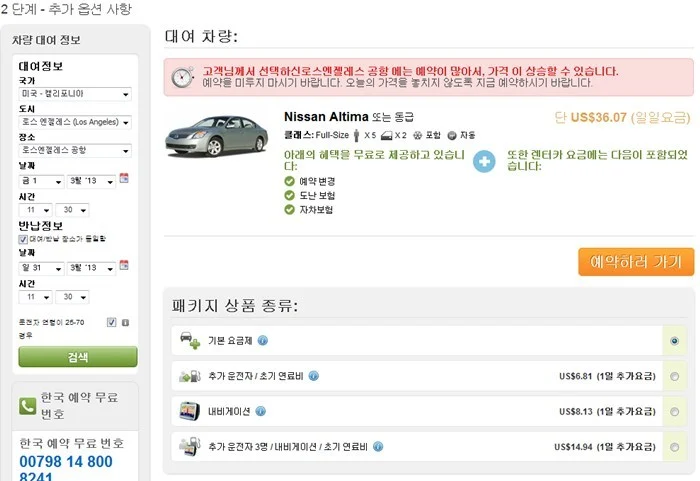700x481 pixels.
Task: Click the green phone icon
Action: click(x=27, y=406)
